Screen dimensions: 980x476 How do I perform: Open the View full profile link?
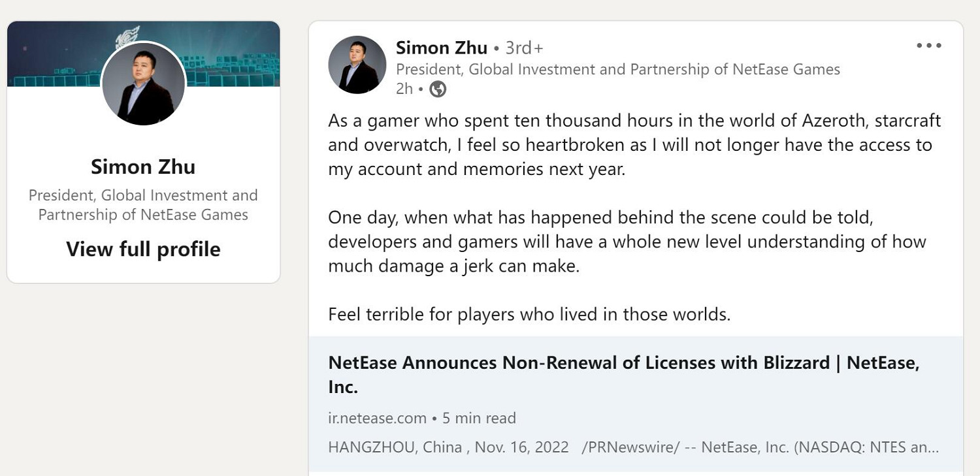click(x=143, y=249)
